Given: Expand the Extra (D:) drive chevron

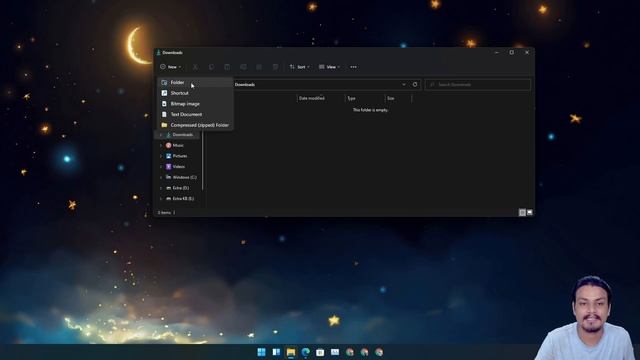Looking at the screenshot, I should pyautogui.click(x=161, y=188).
